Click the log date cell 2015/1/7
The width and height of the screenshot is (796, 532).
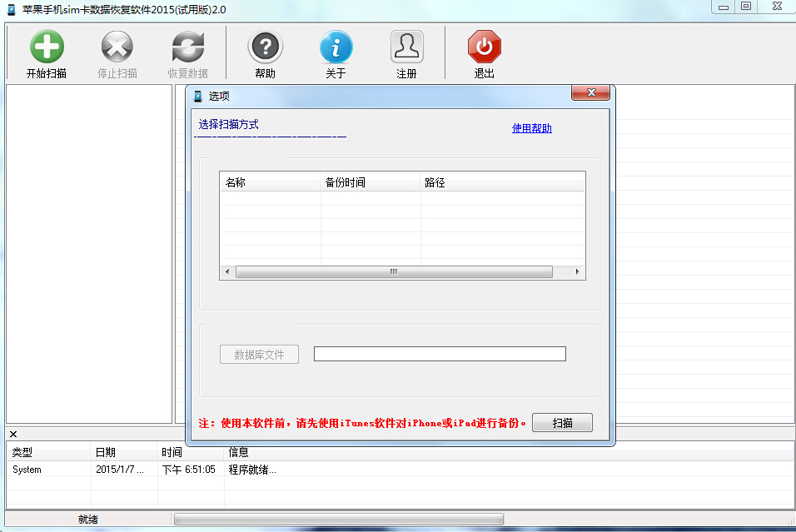point(120,470)
